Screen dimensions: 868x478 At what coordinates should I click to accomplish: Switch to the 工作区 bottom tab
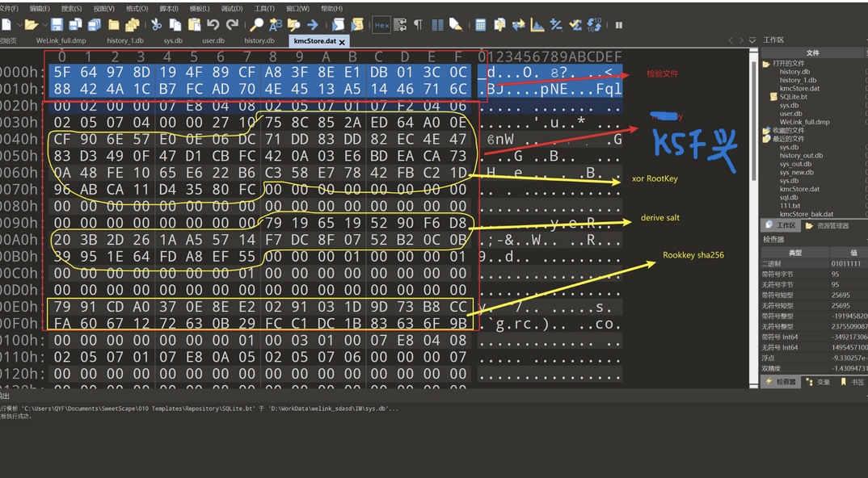[781, 226]
